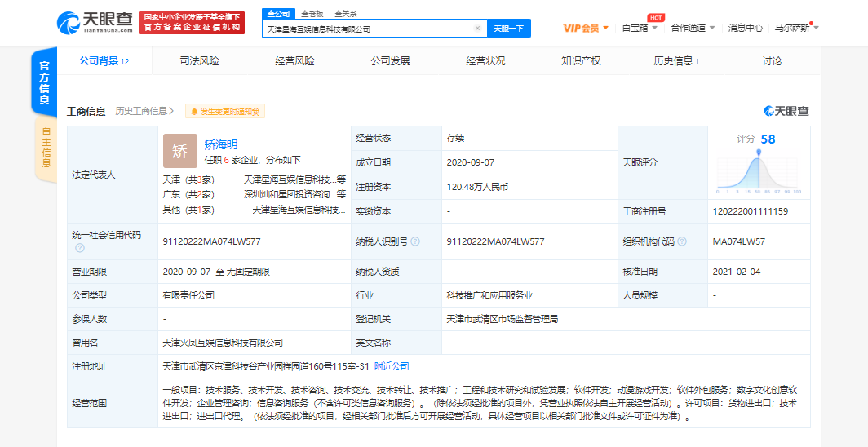
Task: Click the 成立日期 value 2020-09-07
Action: pyautogui.click(x=470, y=162)
